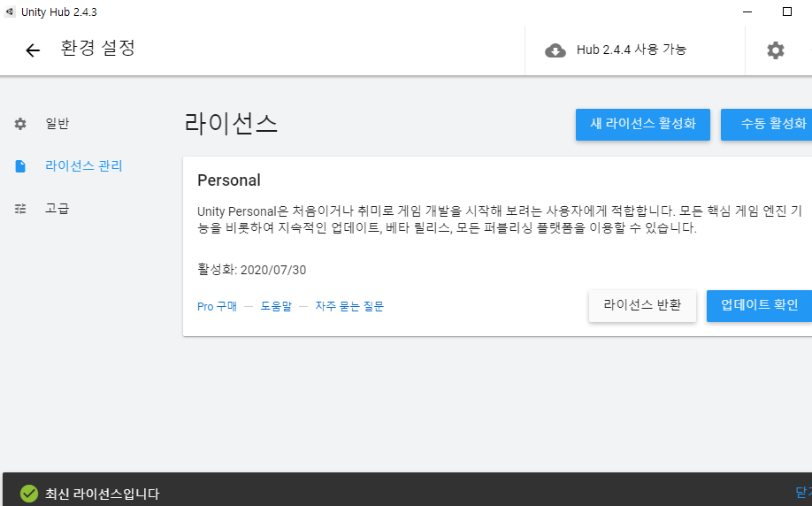This screenshot has width=812, height=506.
Task: Open settings via the gear icon in header
Action: [x=775, y=50]
